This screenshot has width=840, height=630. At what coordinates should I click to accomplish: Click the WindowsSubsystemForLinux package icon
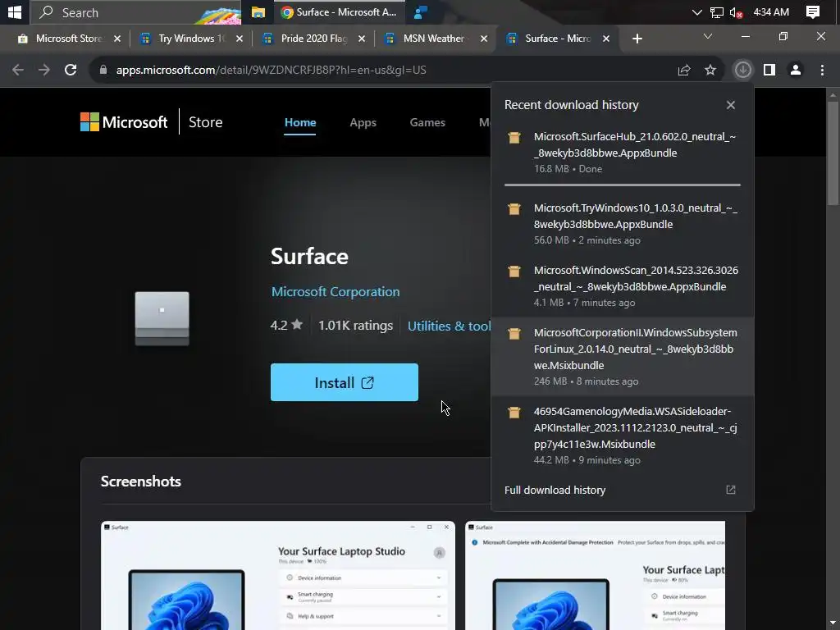(x=514, y=334)
